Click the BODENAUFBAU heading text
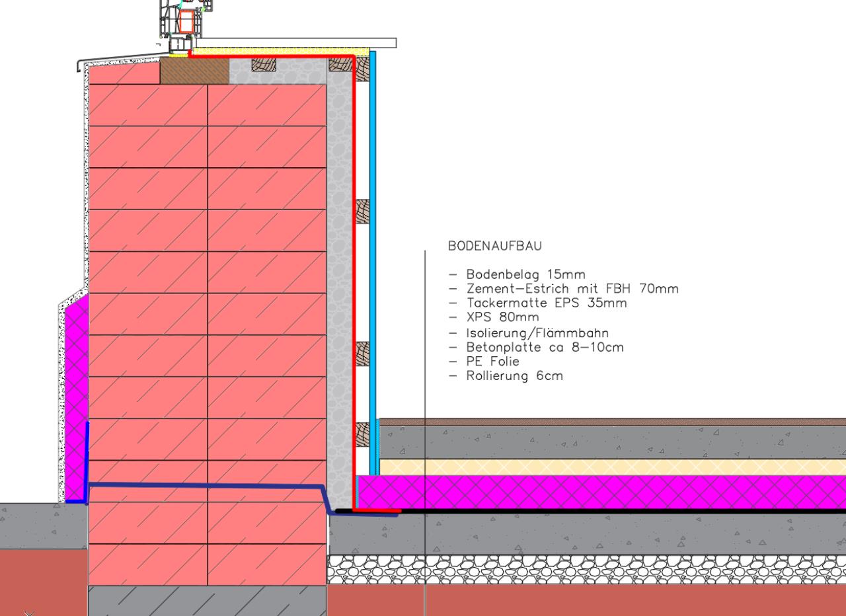Screen dimensions: 846x616 (494, 247)
